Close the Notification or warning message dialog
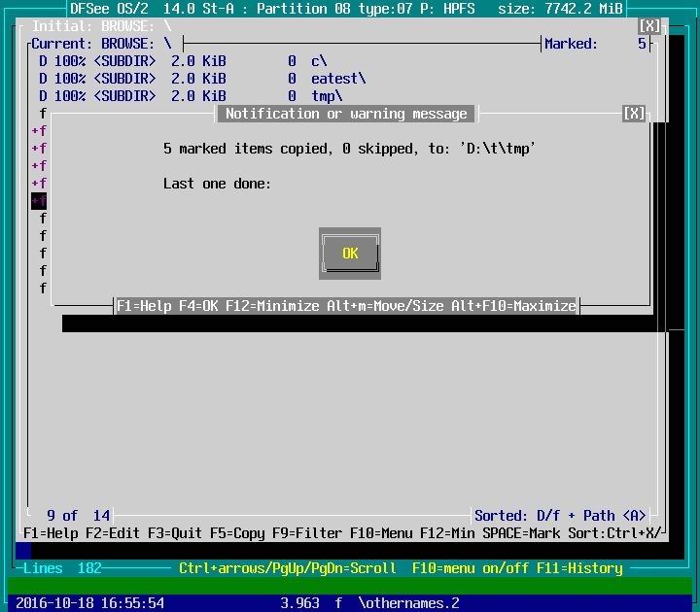Image resolution: width=700 pixels, height=612 pixels. (634, 114)
